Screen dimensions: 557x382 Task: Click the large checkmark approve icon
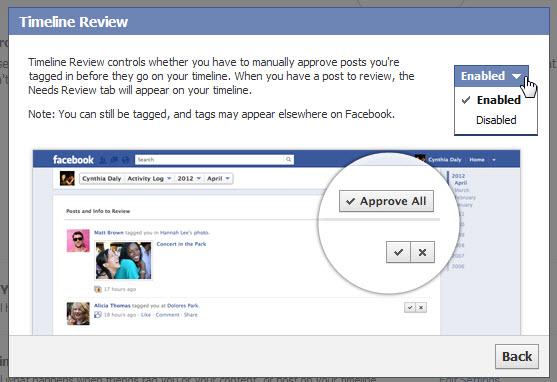(x=398, y=252)
